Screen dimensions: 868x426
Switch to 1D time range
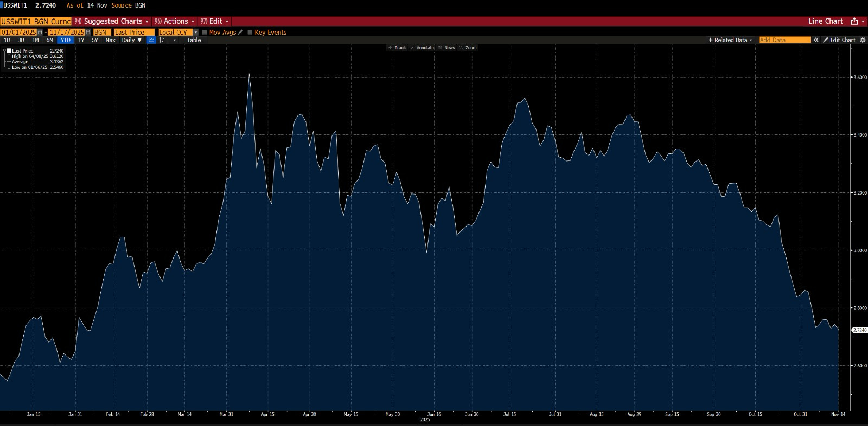coord(7,40)
